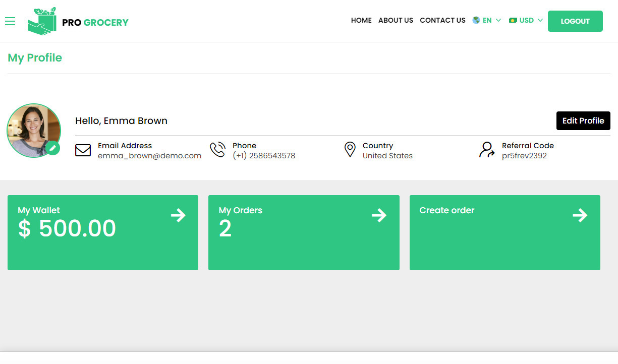Open the My Wallet card
618x364 pixels.
(x=103, y=232)
